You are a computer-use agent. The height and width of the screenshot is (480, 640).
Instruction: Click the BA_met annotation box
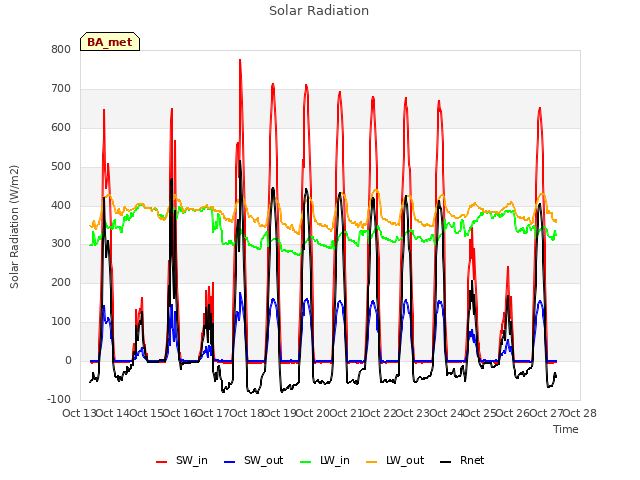pyautogui.click(x=110, y=42)
